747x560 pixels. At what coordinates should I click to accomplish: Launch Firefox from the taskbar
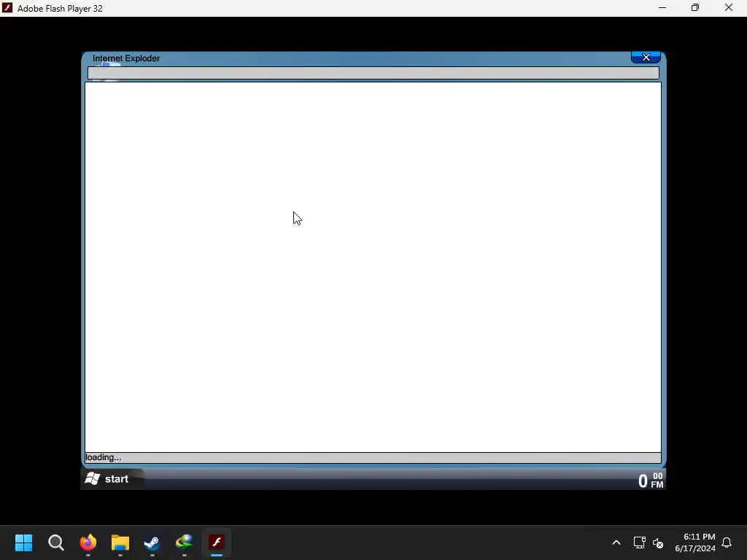click(x=88, y=542)
